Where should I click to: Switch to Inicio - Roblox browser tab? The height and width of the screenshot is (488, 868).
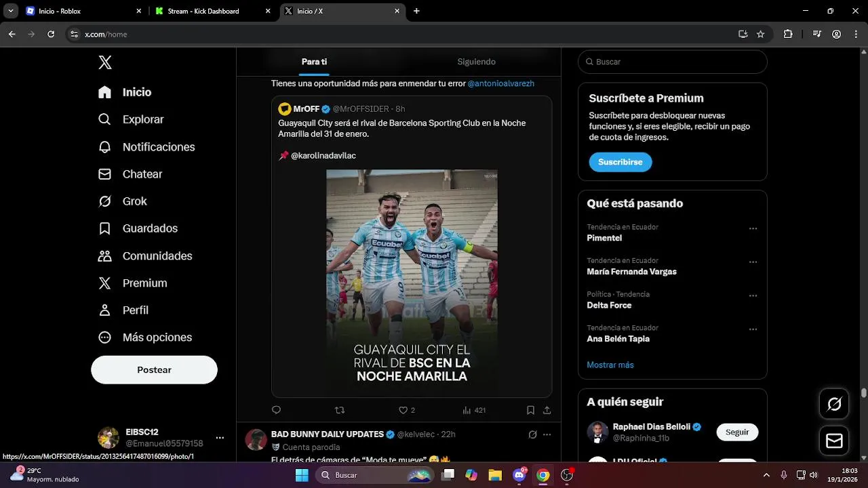click(x=83, y=11)
